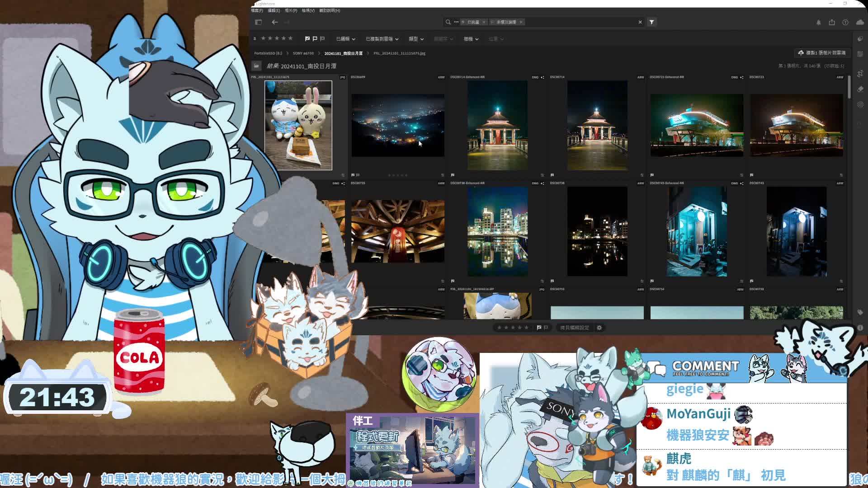
Task: Click the 拷貝編輯設定 button
Action: coord(575,328)
